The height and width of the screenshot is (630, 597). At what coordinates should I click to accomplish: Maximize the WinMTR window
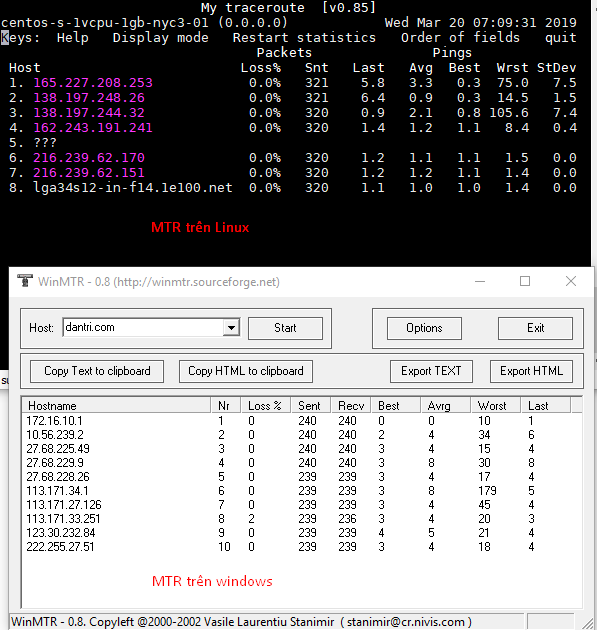(x=525, y=281)
